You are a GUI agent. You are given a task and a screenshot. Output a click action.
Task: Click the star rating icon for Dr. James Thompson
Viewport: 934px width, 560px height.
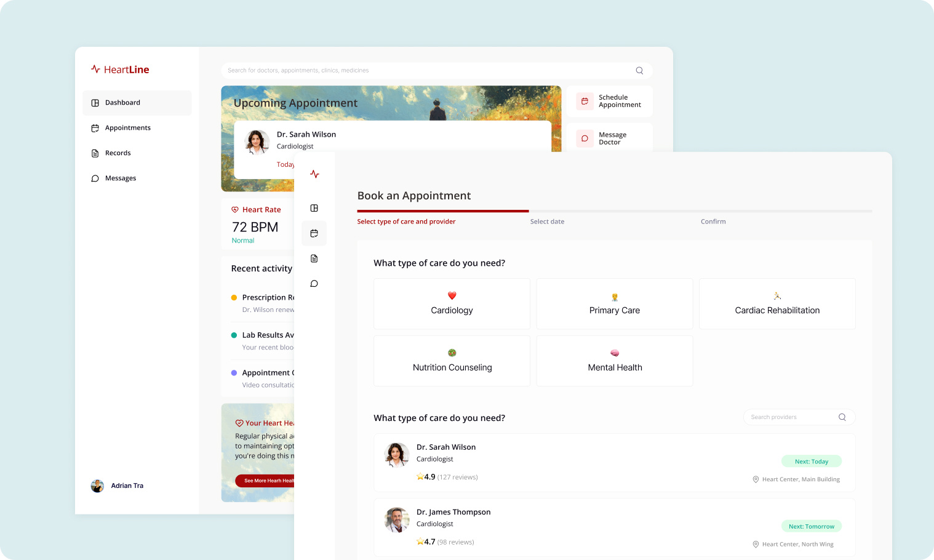pos(420,542)
